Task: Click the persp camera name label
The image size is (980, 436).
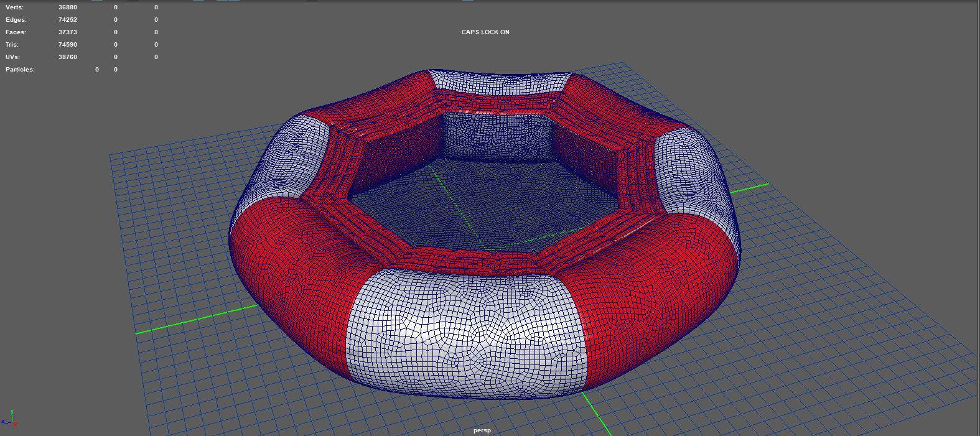Action: 482,430
